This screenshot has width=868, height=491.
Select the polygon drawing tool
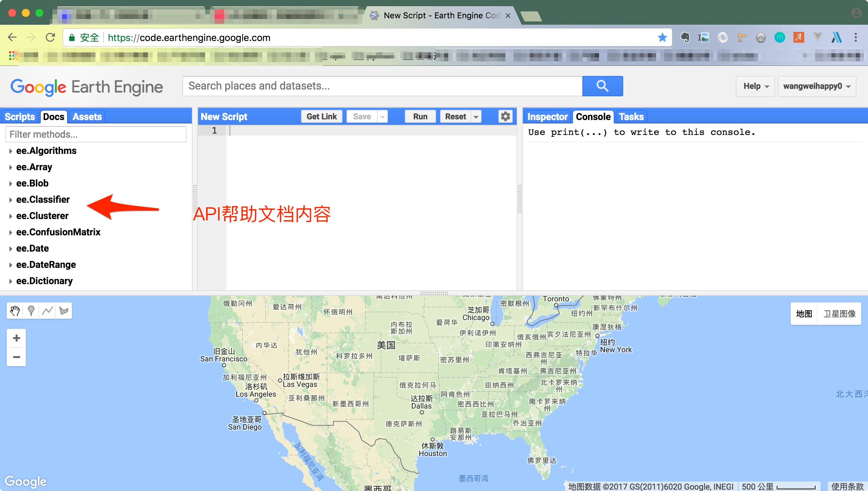(x=63, y=310)
